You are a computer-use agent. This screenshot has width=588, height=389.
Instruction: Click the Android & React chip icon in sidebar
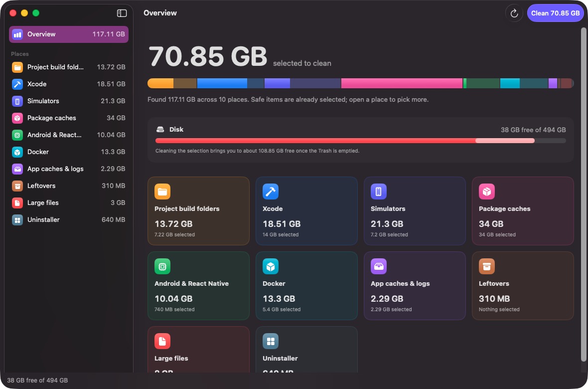point(17,135)
